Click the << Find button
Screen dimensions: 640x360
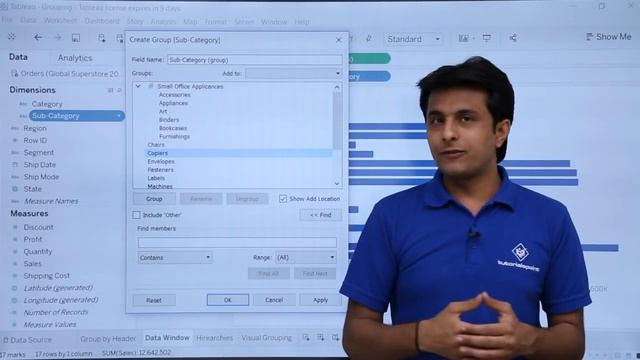click(320, 215)
